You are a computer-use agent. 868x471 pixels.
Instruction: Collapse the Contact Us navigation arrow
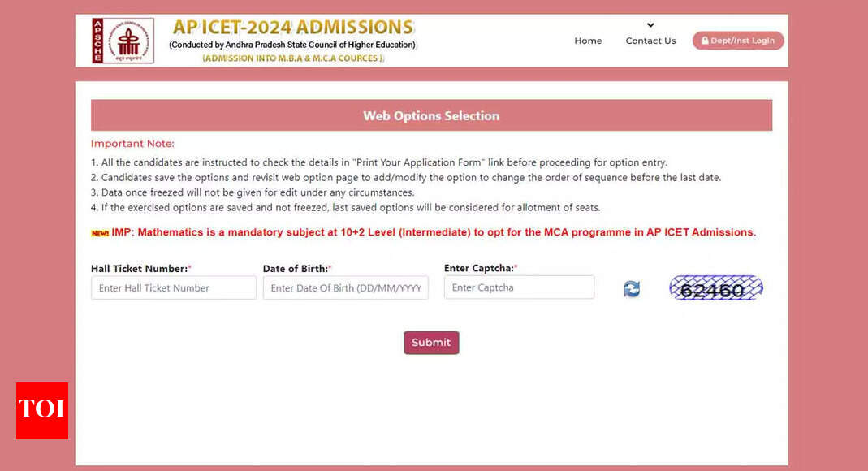650,25
